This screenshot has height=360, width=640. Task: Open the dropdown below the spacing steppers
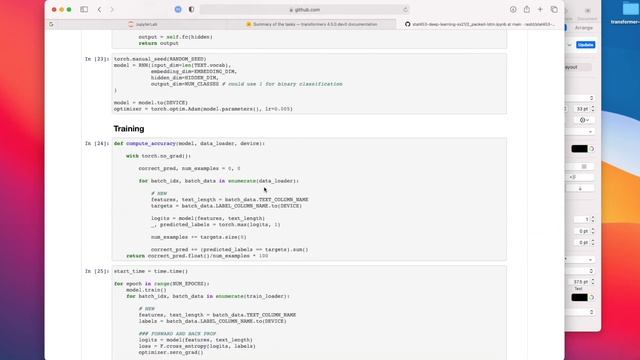[580, 260]
